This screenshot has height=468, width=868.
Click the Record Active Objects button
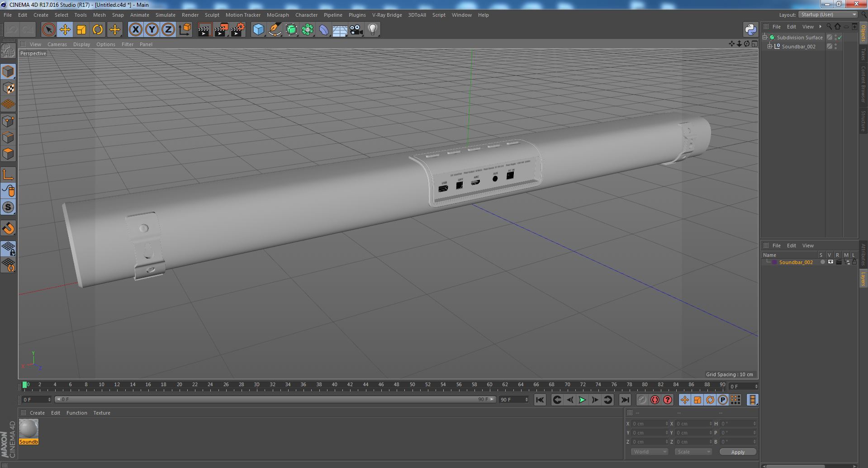coord(642,400)
